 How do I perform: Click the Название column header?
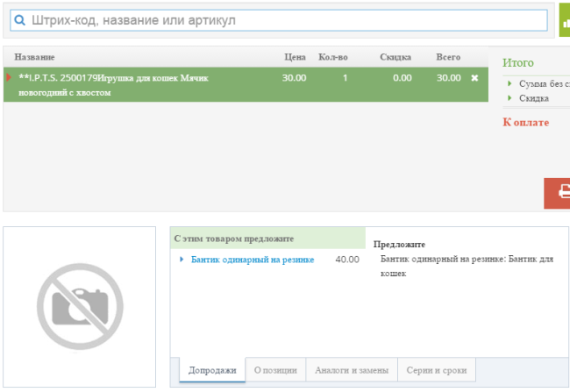pyautogui.click(x=34, y=57)
